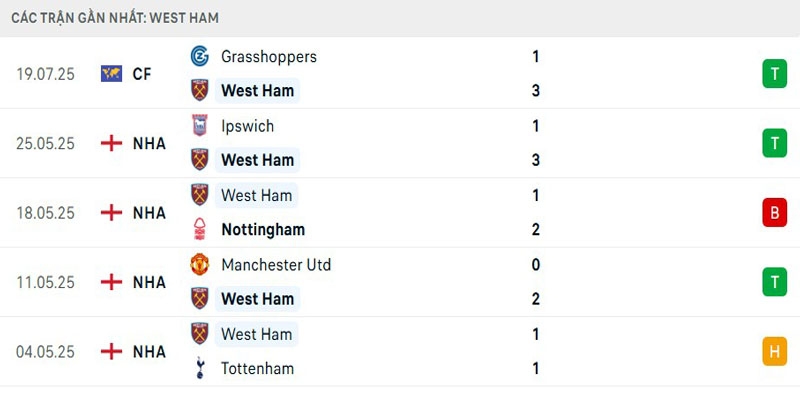Click the NHA league label on 11.05.25 row
The width and height of the screenshot is (800, 400).
point(149,282)
